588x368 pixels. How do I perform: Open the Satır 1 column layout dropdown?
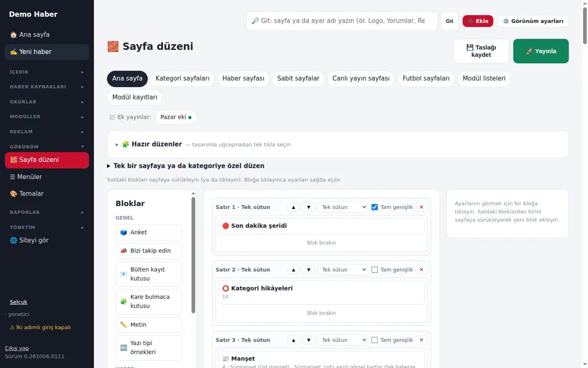coord(343,207)
